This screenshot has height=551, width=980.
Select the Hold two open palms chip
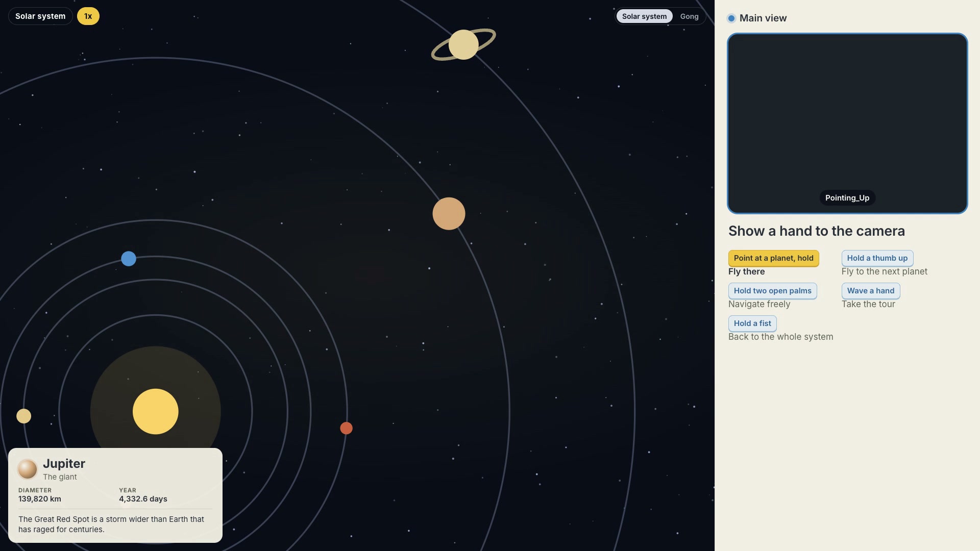(x=772, y=291)
